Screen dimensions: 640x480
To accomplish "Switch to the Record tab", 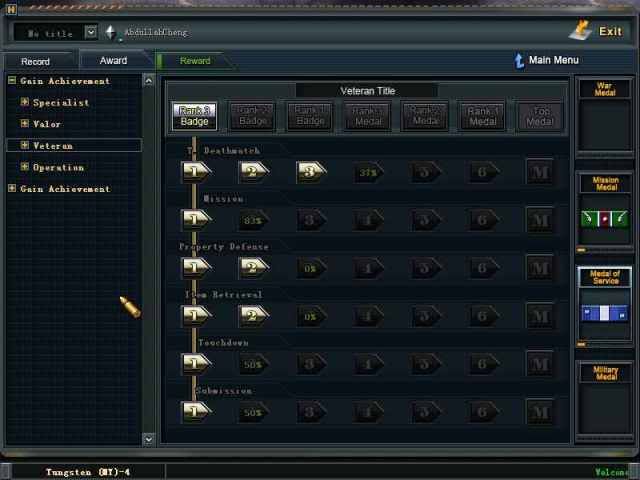I will click(x=35, y=61).
